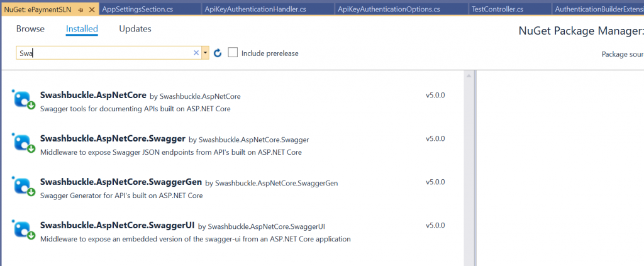Click the Swashbuckle.AspNetCore.SwaggerGen package icon
Image resolution: width=644 pixels, height=266 pixels.
24,186
